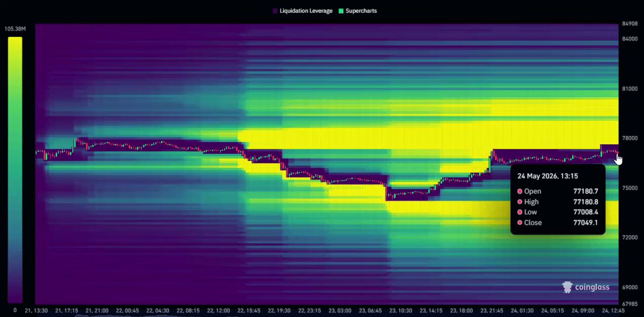Click the purple Liquidation Leverage legend swatch
This screenshot has height=317, width=644.
pyautogui.click(x=275, y=11)
